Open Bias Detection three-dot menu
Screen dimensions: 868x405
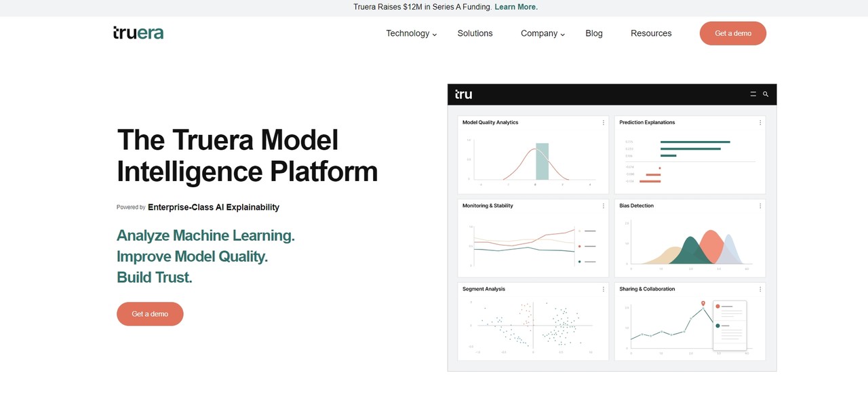pyautogui.click(x=759, y=206)
